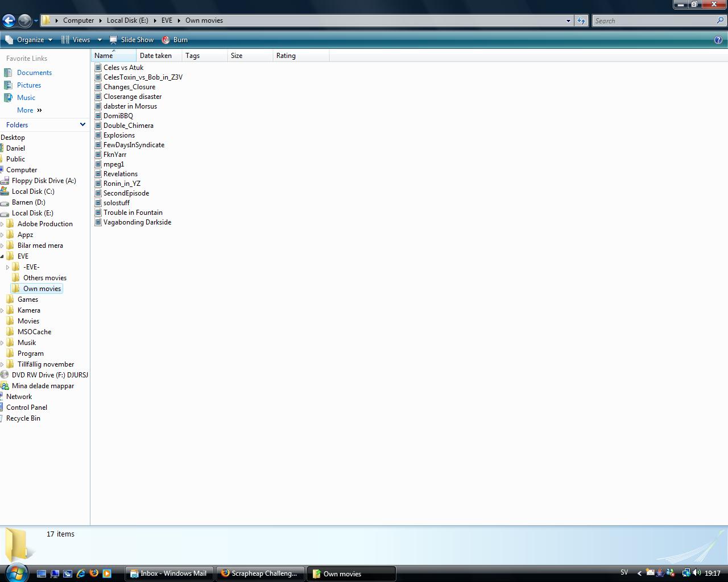Expand the Appz folder node
The height and width of the screenshot is (582, 728).
point(2,235)
